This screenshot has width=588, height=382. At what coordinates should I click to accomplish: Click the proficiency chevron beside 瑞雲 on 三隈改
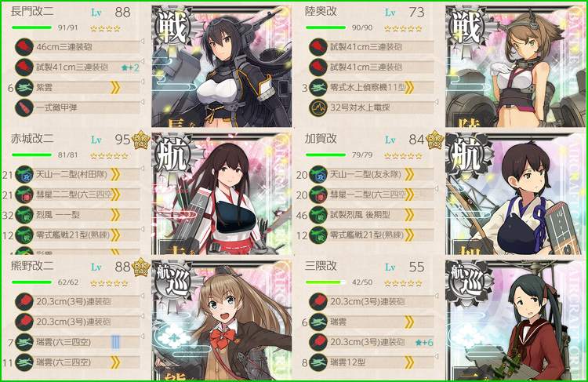(x=409, y=322)
